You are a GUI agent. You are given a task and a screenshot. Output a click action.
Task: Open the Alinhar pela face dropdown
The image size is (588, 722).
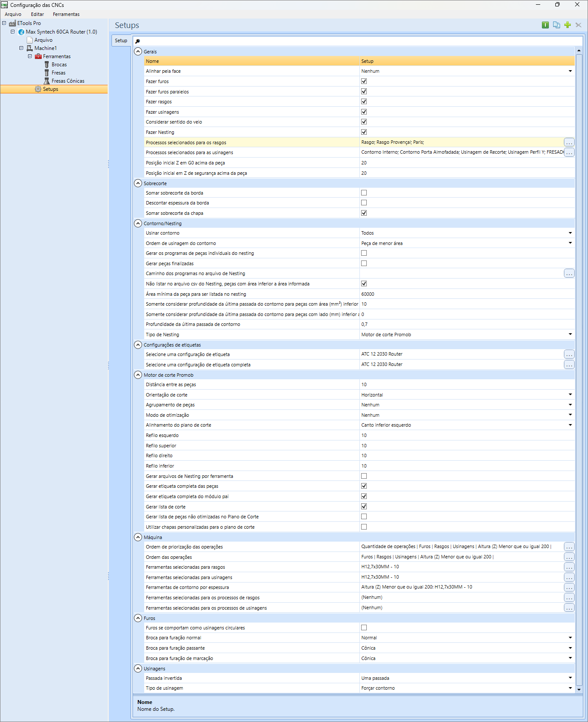(x=570, y=71)
